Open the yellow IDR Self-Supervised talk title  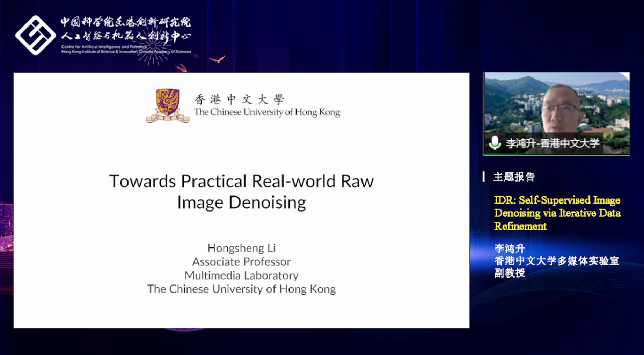tap(557, 213)
